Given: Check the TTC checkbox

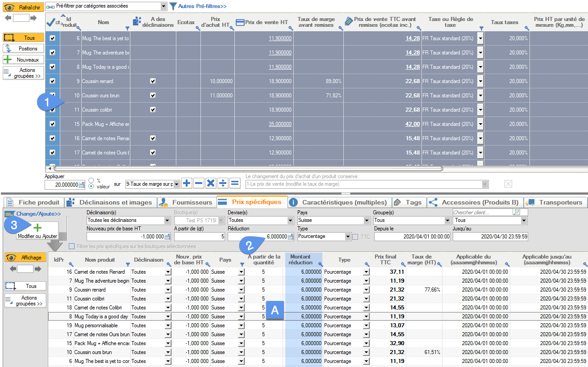Looking at the screenshot, I should pos(355,237).
